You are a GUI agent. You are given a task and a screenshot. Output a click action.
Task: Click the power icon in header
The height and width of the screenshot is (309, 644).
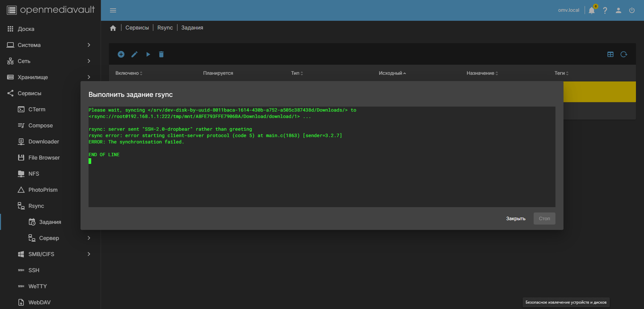(632, 10)
